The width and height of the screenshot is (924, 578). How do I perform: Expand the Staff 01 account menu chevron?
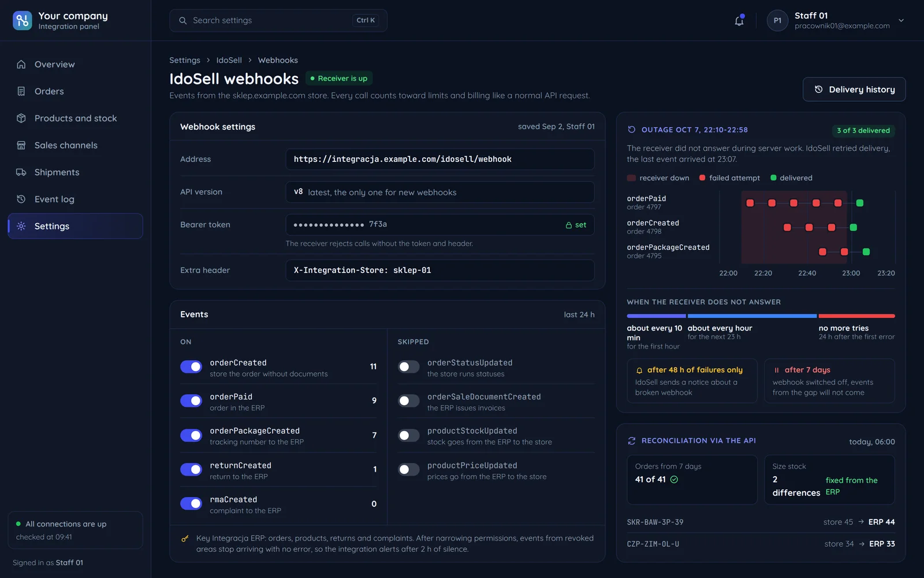(901, 20)
